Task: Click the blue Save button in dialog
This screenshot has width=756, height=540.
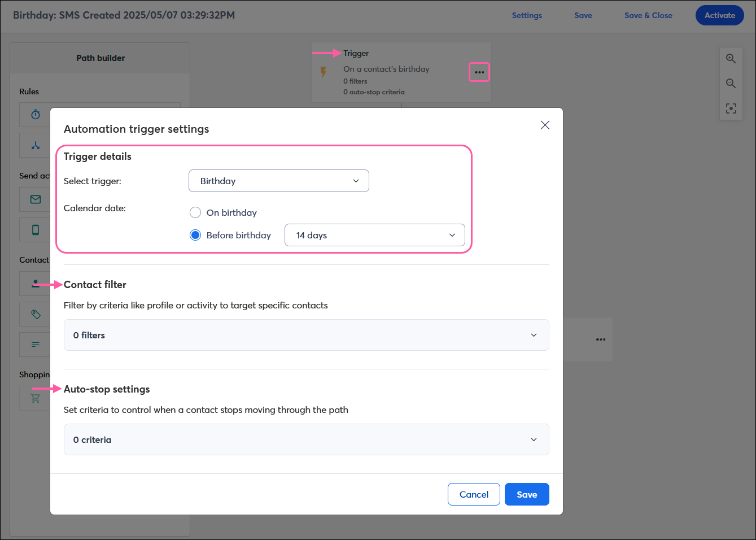Action: point(527,494)
